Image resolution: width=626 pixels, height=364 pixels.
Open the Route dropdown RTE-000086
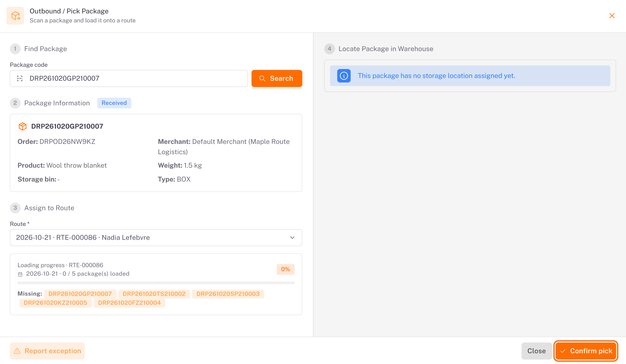pyautogui.click(x=156, y=238)
